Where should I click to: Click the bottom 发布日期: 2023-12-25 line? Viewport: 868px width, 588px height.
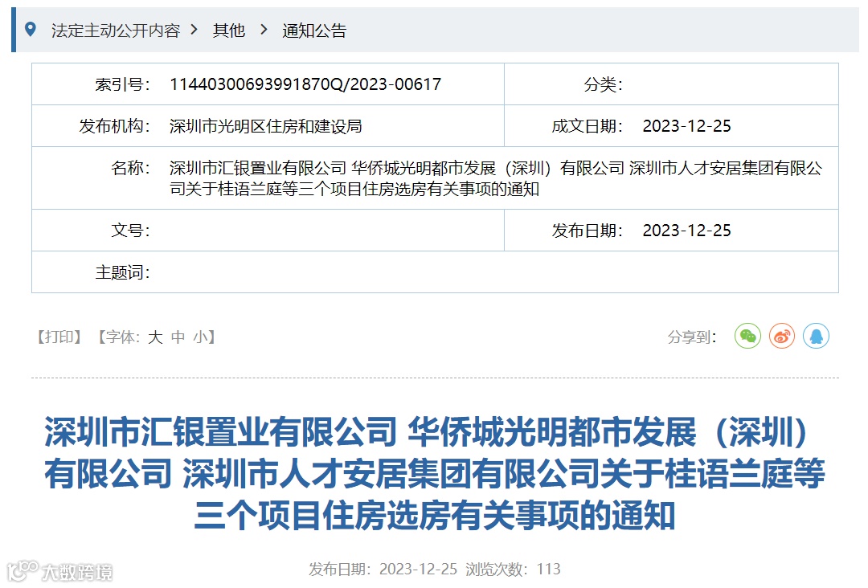pyautogui.click(x=383, y=569)
